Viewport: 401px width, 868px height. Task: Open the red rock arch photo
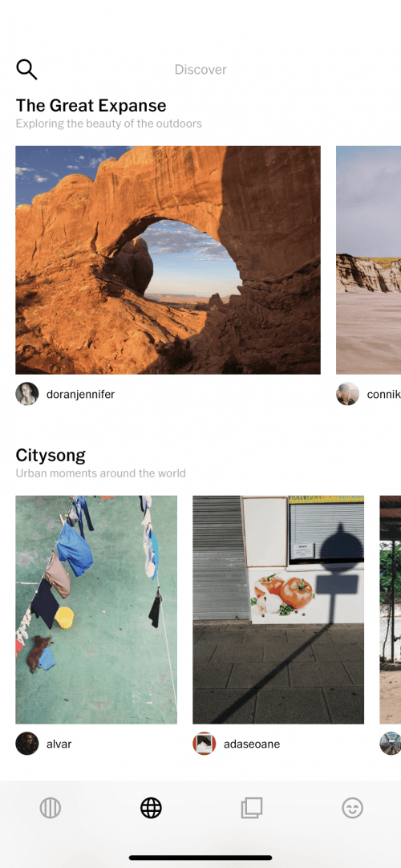click(x=168, y=260)
